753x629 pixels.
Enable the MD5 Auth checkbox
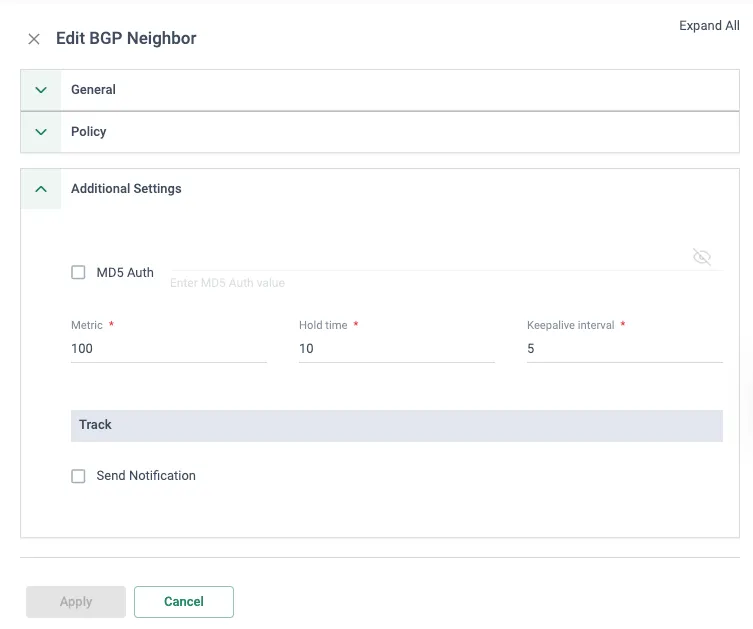tap(78, 272)
